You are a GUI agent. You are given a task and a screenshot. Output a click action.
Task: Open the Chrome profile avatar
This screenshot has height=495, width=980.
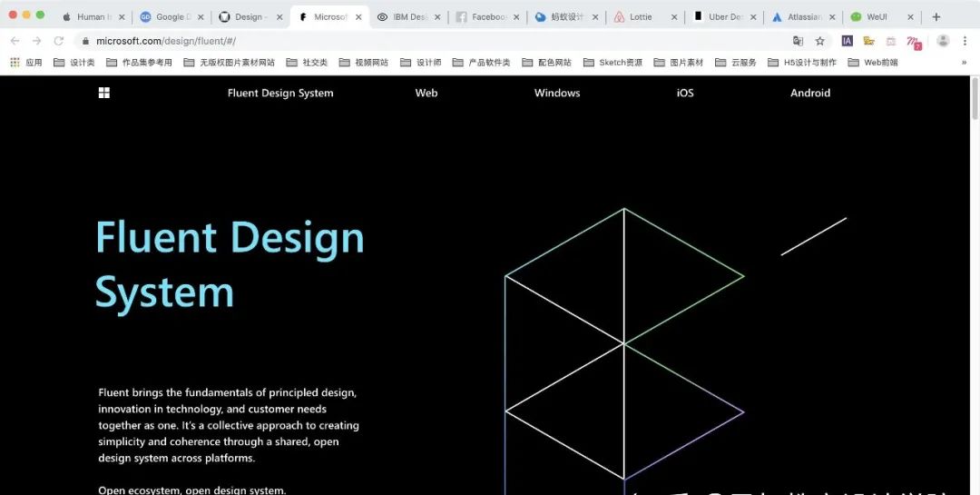943,41
